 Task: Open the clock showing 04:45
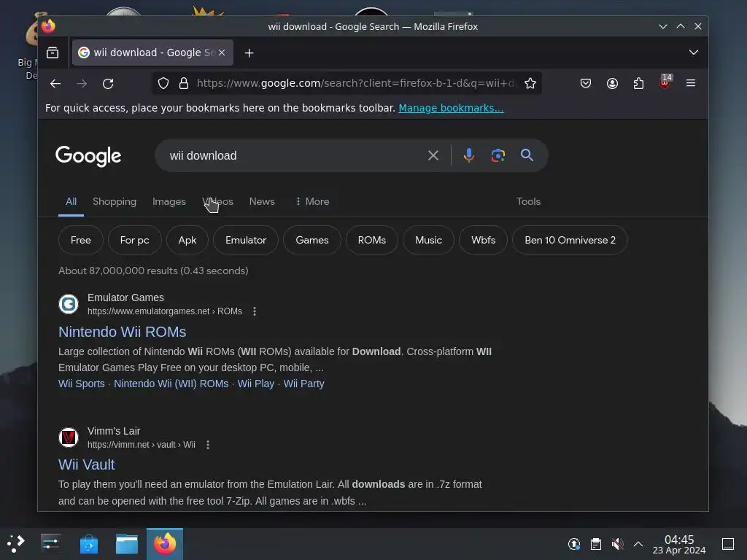coord(679,544)
